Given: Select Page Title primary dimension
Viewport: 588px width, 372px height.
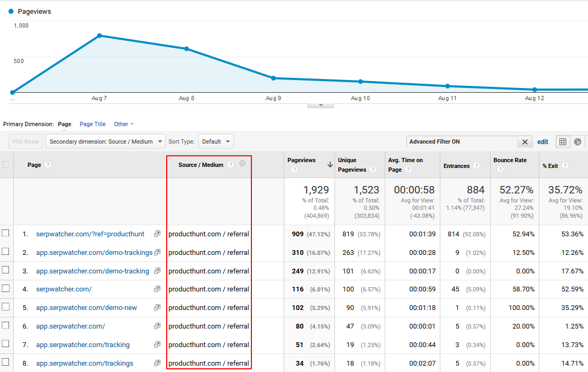Looking at the screenshot, I should pyautogui.click(x=93, y=124).
